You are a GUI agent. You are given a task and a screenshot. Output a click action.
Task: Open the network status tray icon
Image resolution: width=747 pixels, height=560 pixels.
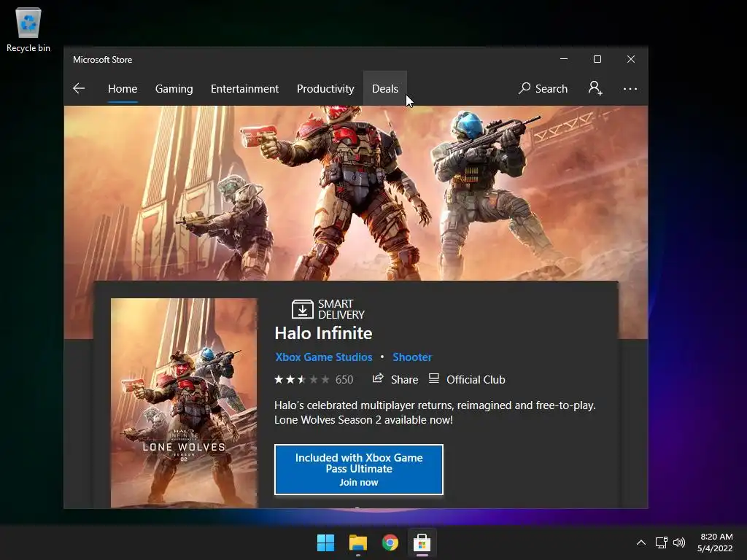click(661, 542)
